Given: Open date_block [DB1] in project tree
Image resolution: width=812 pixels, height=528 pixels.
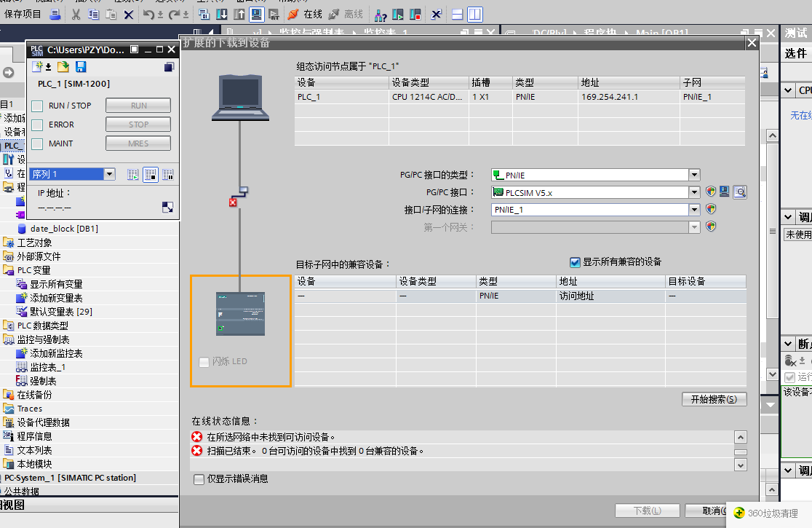Looking at the screenshot, I should [x=64, y=229].
